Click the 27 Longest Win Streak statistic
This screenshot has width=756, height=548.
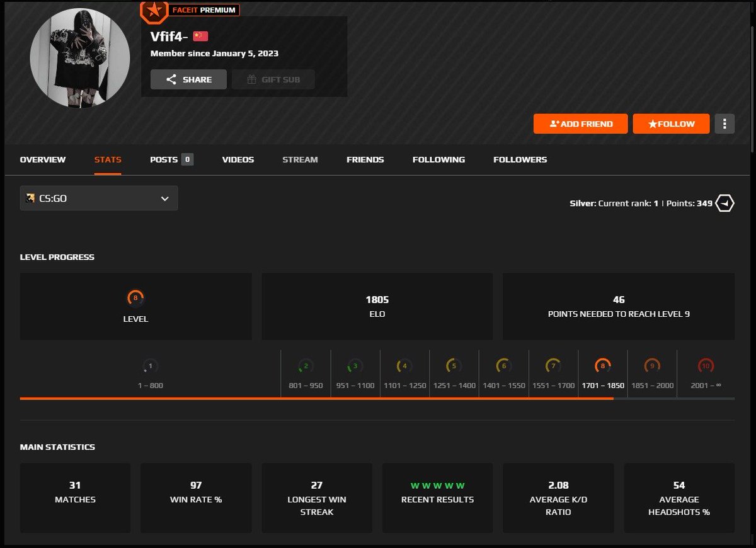[x=317, y=498]
